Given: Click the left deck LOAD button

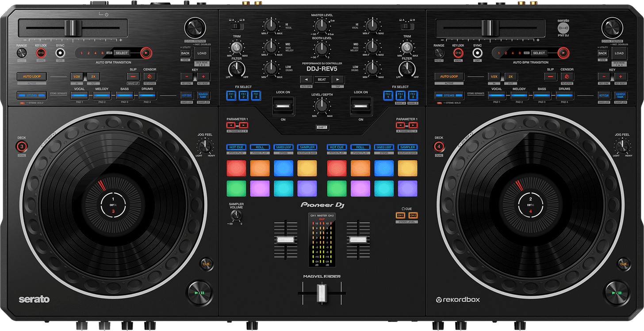Looking at the screenshot, I should 202,54.
